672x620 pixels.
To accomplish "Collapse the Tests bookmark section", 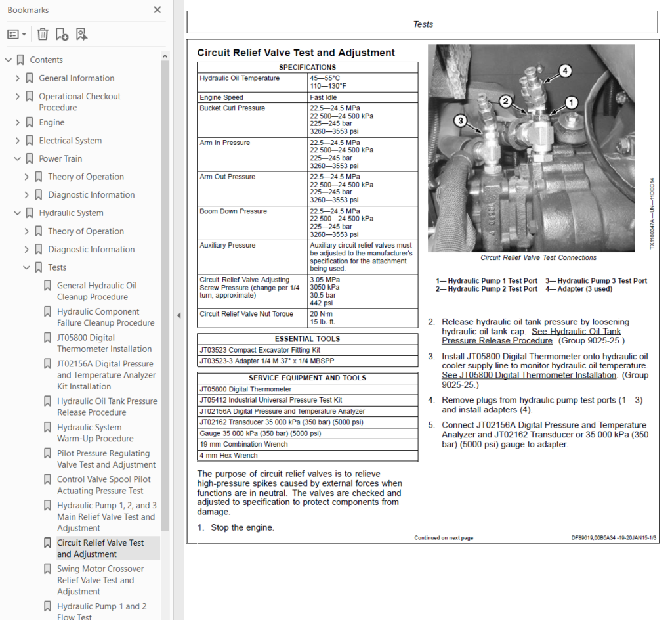I will [26, 267].
